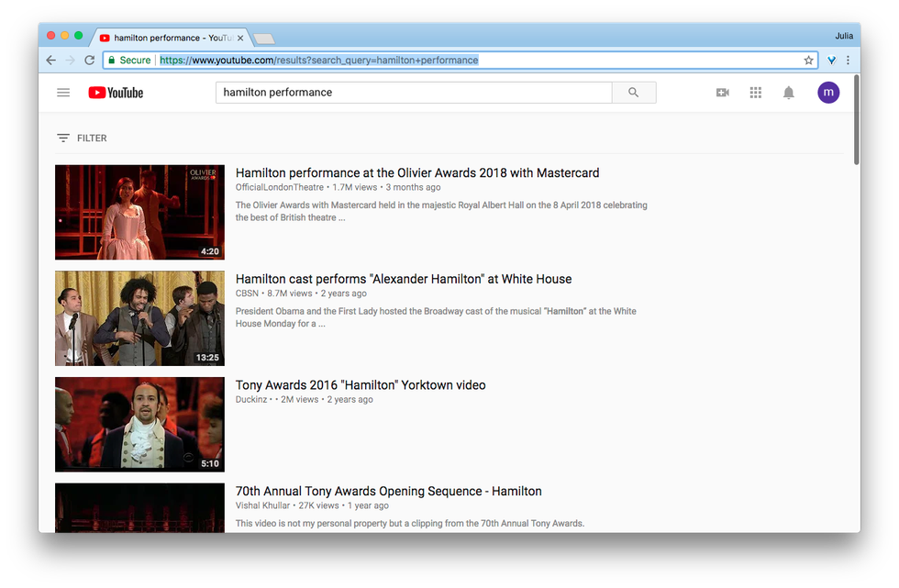Viewport: 899px width, 588px height.
Task: Open Chrome's three-dot menu
Action: click(x=848, y=61)
